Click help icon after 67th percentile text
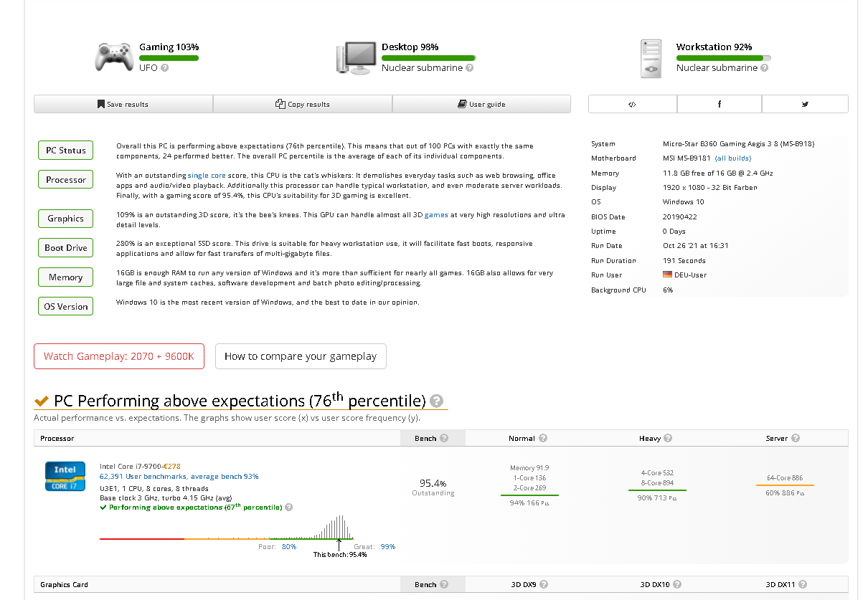This screenshot has width=868, height=600. coord(289,508)
